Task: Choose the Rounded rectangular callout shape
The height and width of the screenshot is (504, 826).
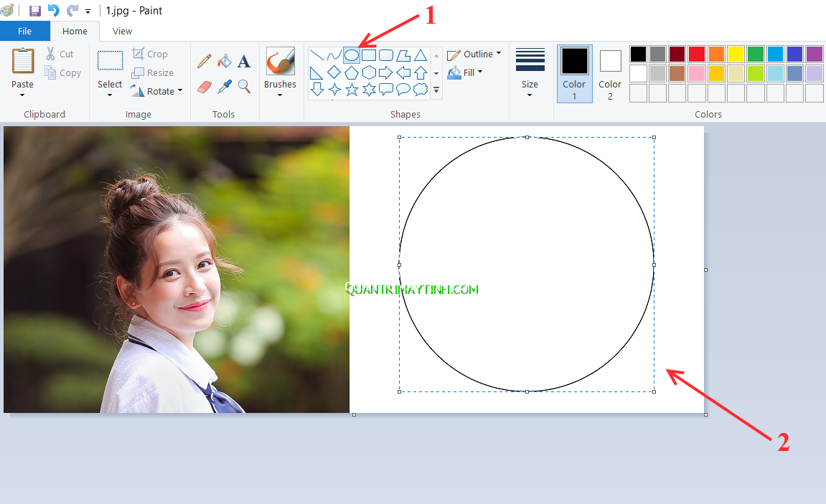Action: [386, 90]
